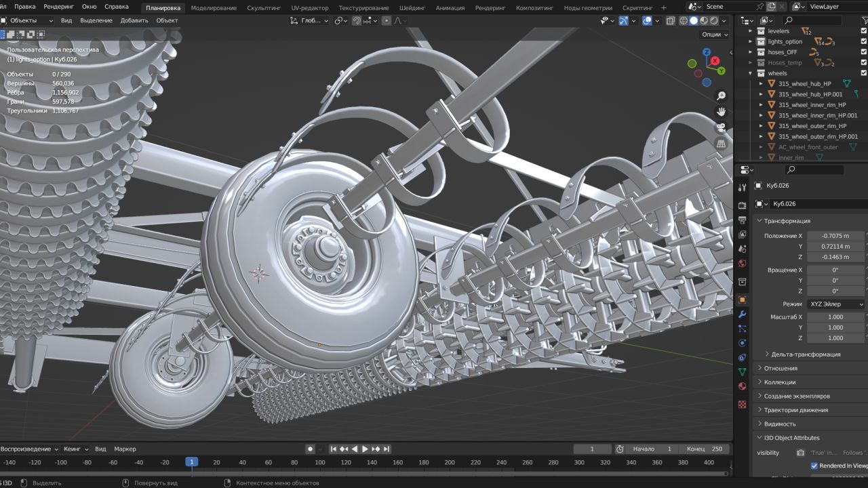The image size is (868, 488).
Task: Switch to the Моделирование workspace tab
Action: pos(214,8)
